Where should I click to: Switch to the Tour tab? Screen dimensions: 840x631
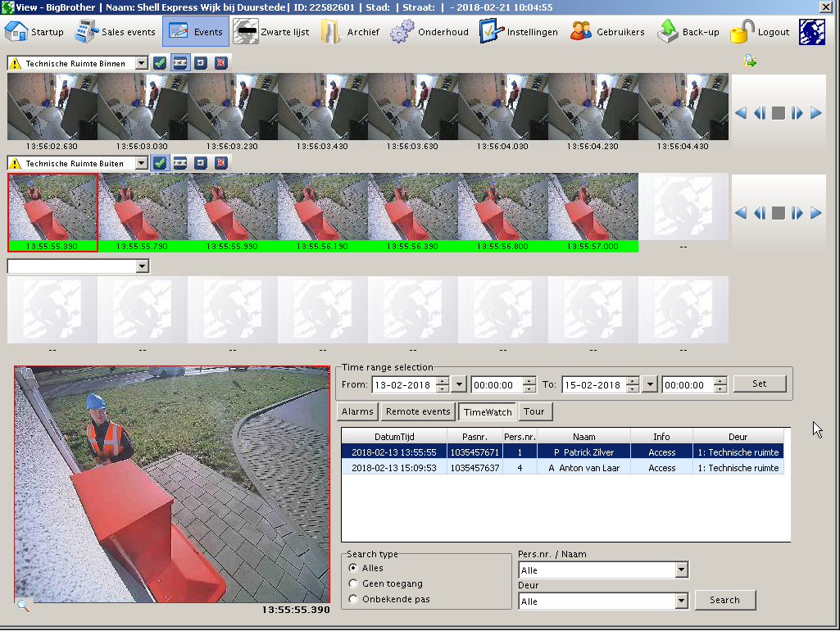(534, 411)
